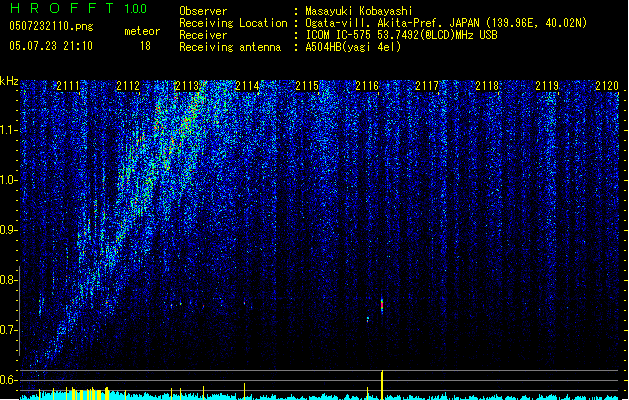Click the Receiving Location label

tap(233, 23)
